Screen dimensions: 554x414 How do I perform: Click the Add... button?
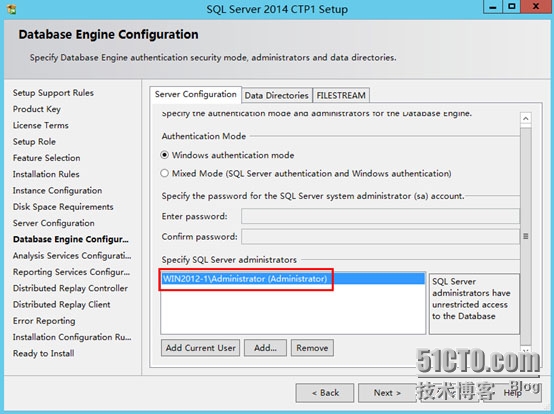(265, 348)
